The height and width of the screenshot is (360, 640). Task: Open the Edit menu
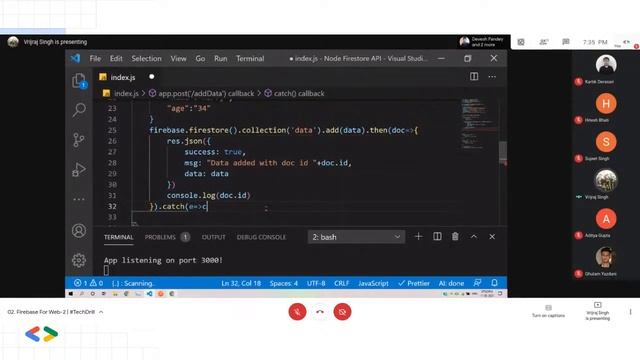click(116, 58)
